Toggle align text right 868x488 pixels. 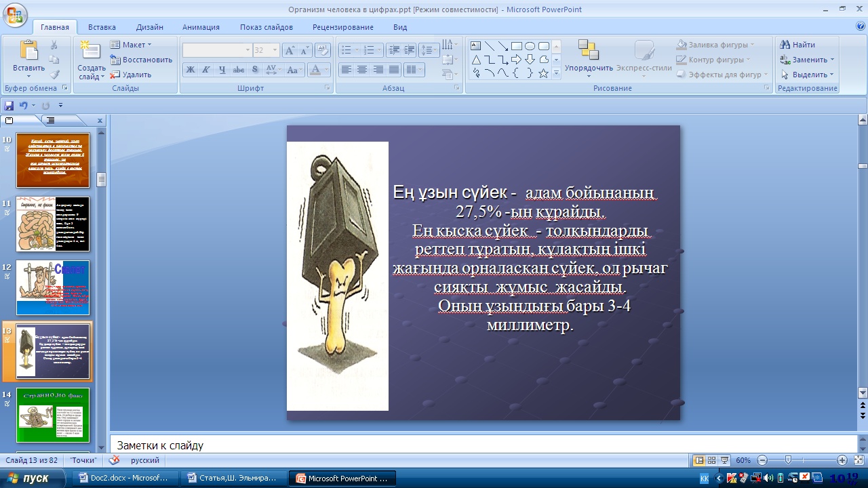pyautogui.click(x=378, y=70)
